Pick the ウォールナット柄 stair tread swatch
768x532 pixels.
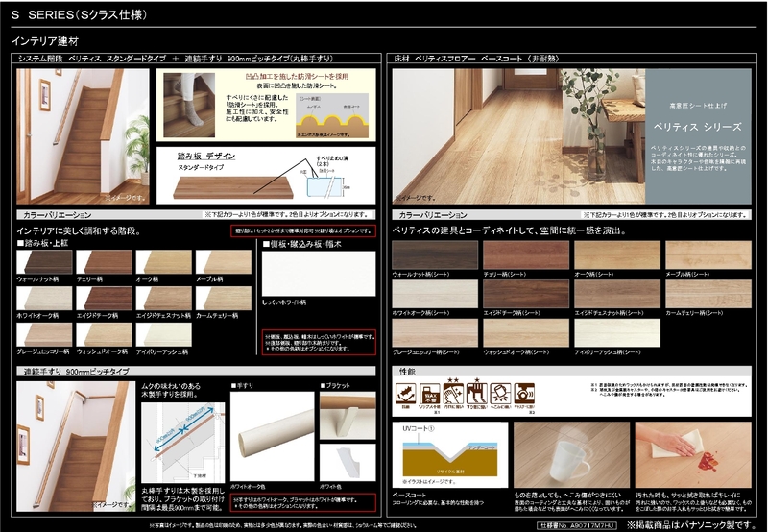pos(43,261)
